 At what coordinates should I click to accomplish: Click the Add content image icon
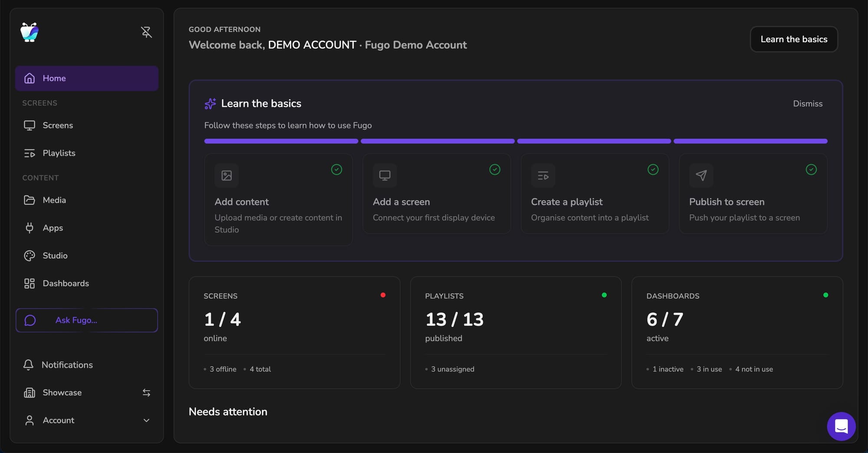pyautogui.click(x=227, y=175)
